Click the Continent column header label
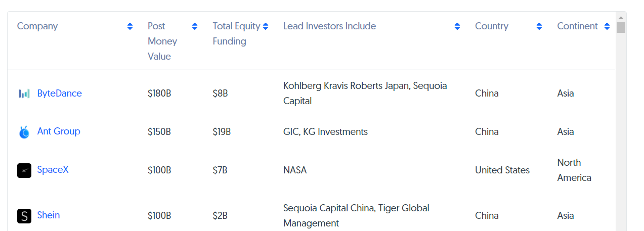This screenshot has height=231, width=644. 577,26
